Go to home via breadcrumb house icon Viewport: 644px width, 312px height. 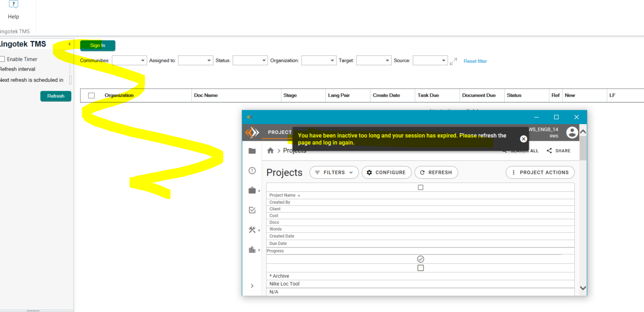(270, 150)
